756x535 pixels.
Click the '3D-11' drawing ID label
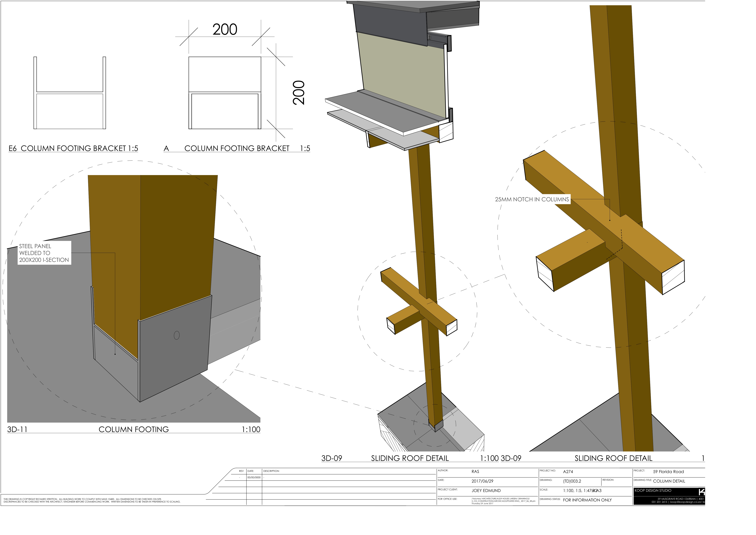coord(17,429)
